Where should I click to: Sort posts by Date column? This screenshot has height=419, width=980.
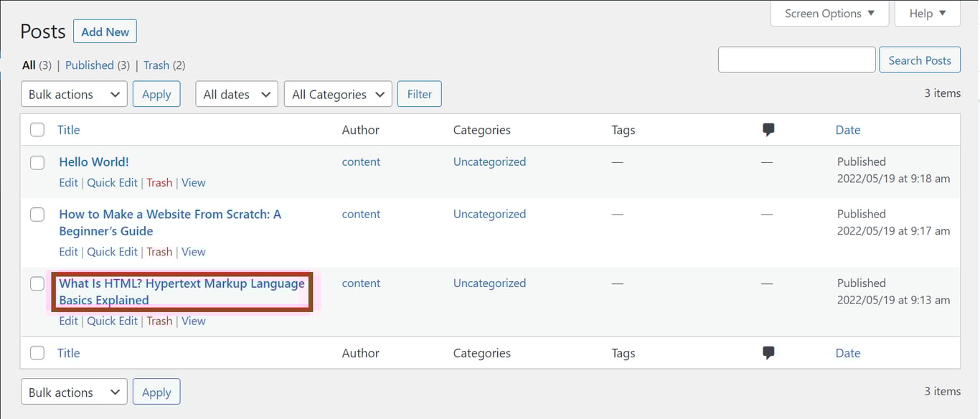pos(848,129)
